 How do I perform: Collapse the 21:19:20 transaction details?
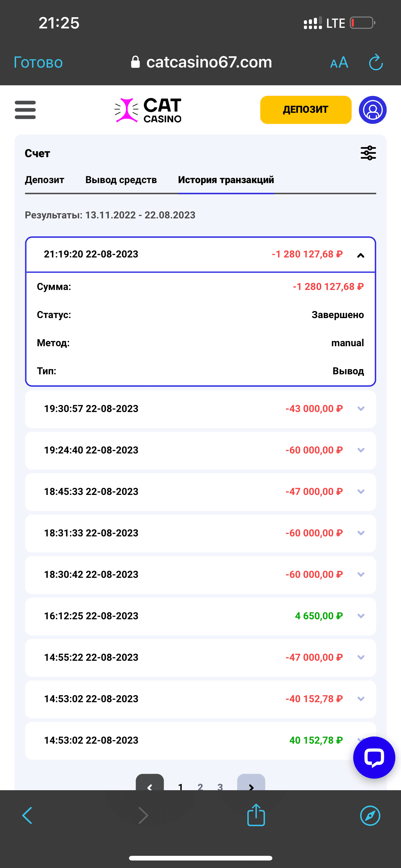361,255
